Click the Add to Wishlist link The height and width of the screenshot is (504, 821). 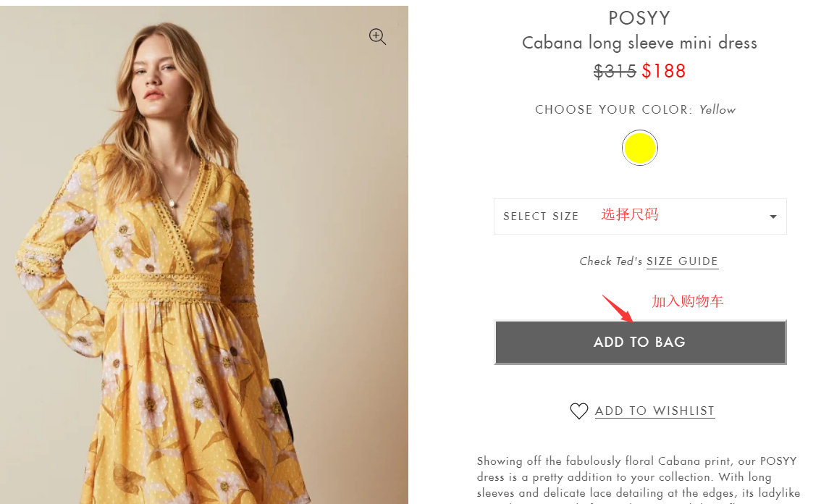coord(654,411)
